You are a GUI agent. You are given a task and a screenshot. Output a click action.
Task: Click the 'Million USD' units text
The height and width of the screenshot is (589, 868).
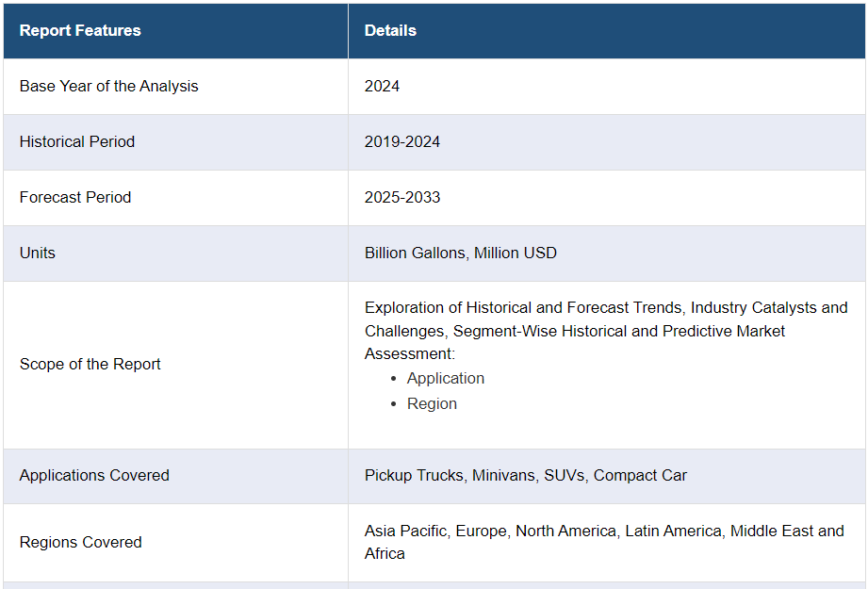[516, 253]
